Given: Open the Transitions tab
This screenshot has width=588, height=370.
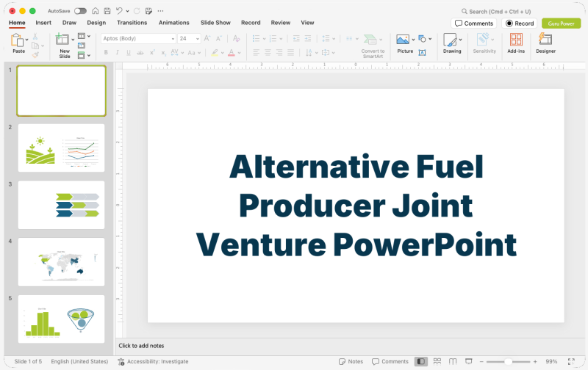Looking at the screenshot, I should [x=132, y=23].
